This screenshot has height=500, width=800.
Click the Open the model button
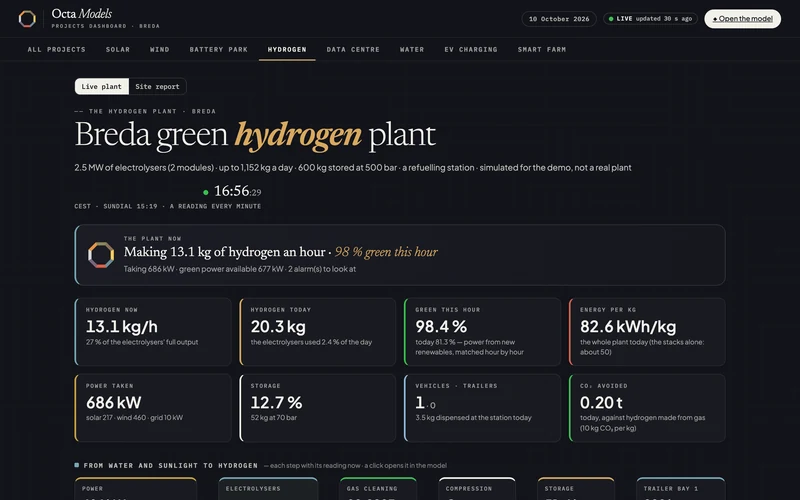(742, 19)
